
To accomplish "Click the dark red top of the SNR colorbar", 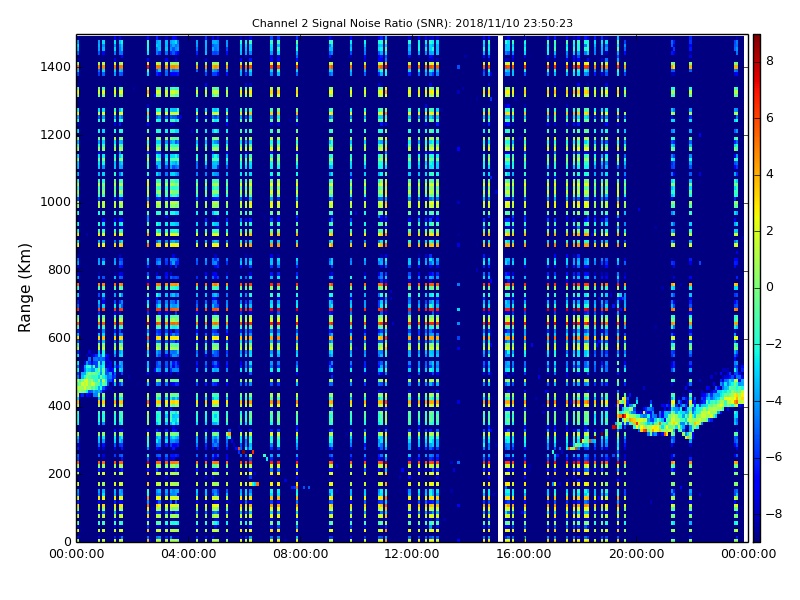I will pos(757,41).
